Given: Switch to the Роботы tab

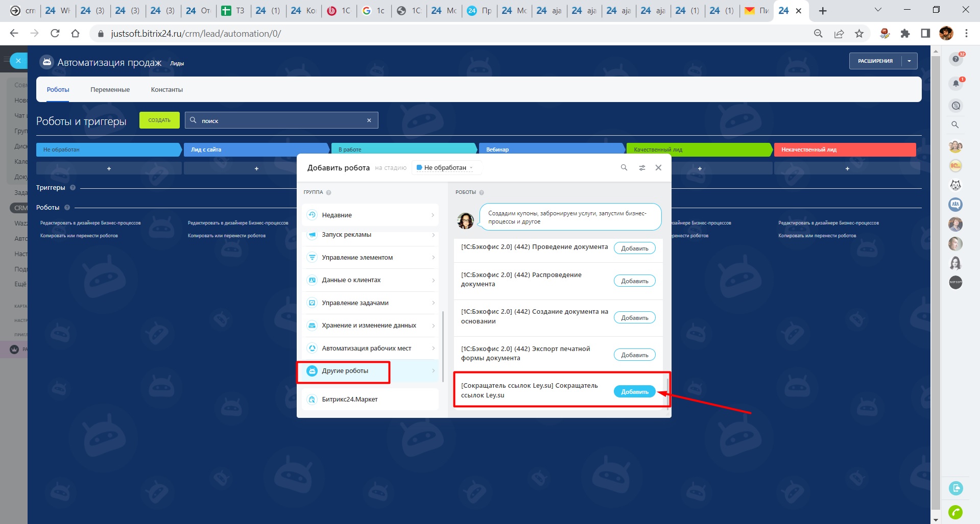Looking at the screenshot, I should click(58, 90).
